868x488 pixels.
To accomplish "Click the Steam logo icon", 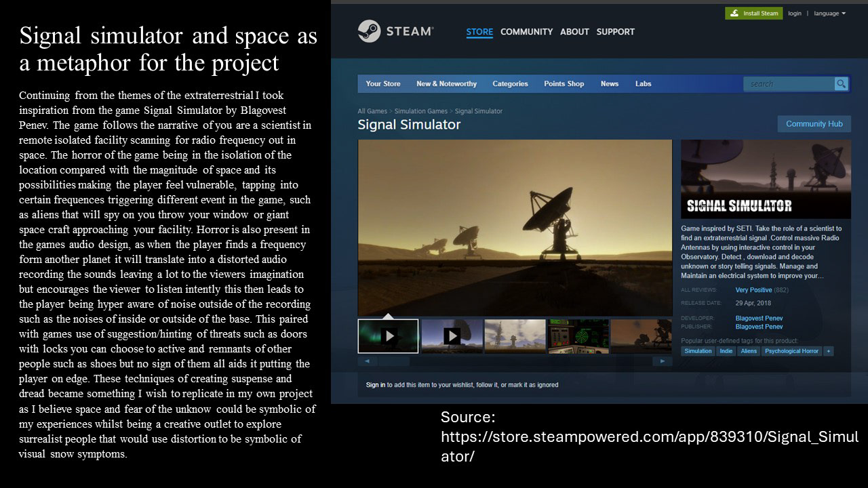I will click(x=369, y=31).
